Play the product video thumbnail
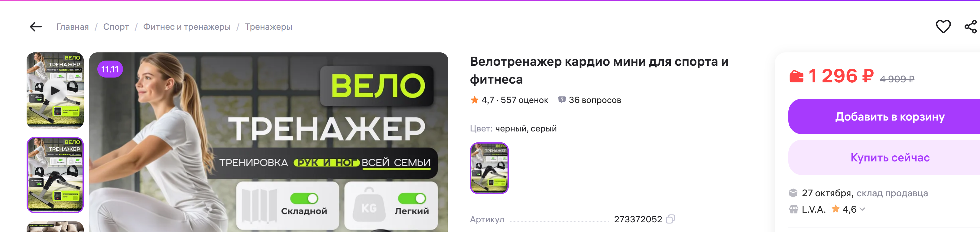 coord(55,90)
